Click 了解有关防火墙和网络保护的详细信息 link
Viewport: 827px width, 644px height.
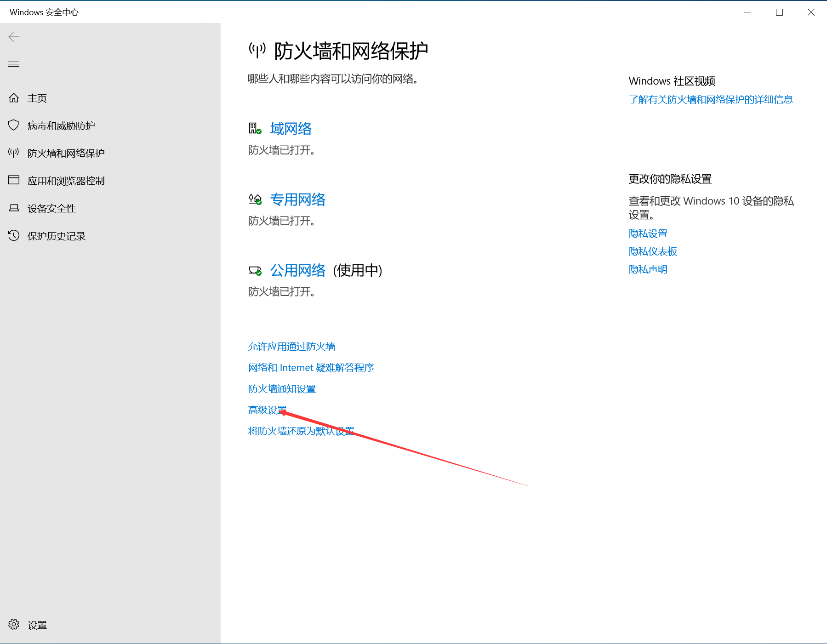click(711, 100)
